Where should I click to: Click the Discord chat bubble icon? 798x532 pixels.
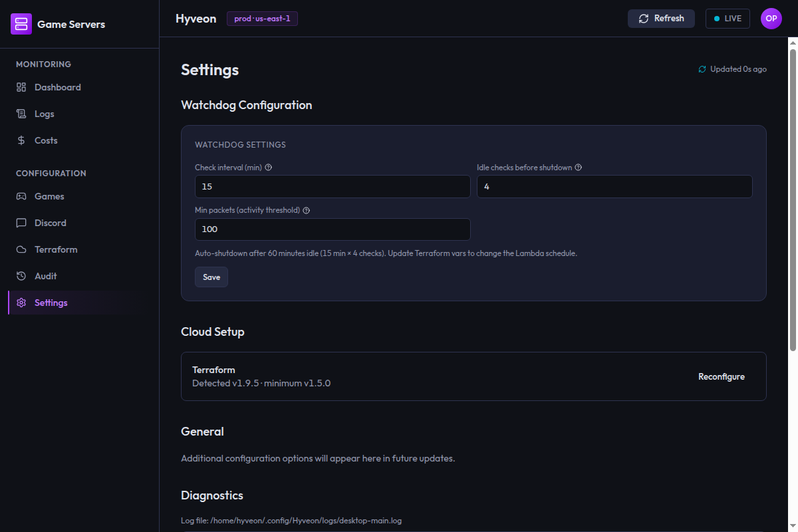21,223
